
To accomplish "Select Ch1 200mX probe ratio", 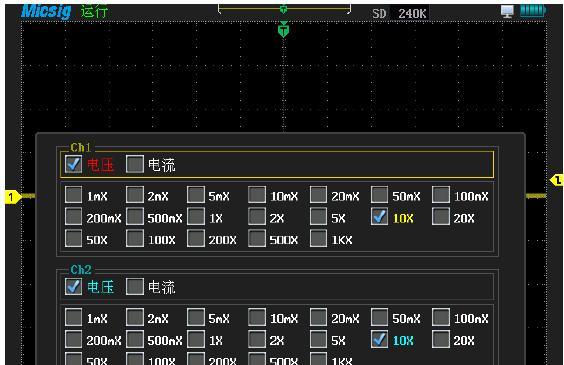I will pyautogui.click(x=74, y=217).
